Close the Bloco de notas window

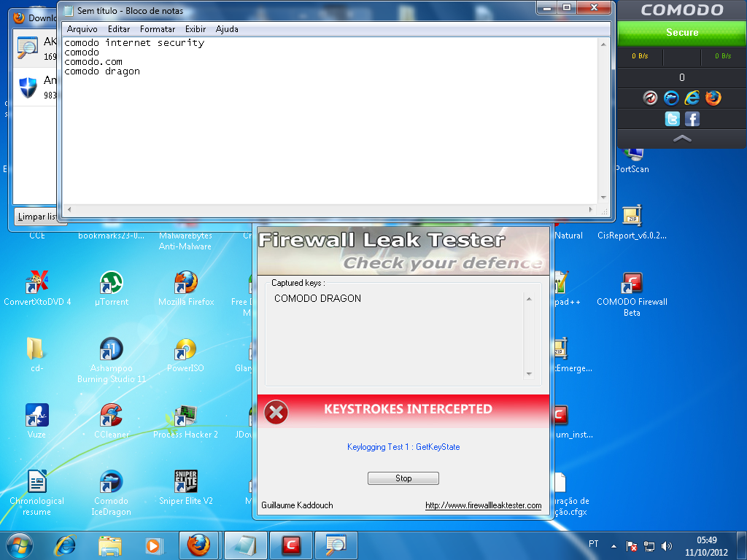coord(594,7)
